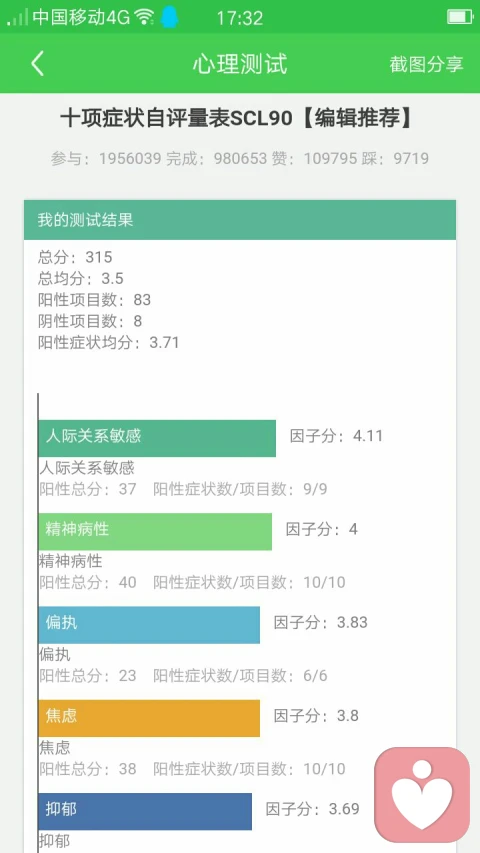Tap the back arrow icon
Viewport: 480px width, 853px height.
coord(36,64)
